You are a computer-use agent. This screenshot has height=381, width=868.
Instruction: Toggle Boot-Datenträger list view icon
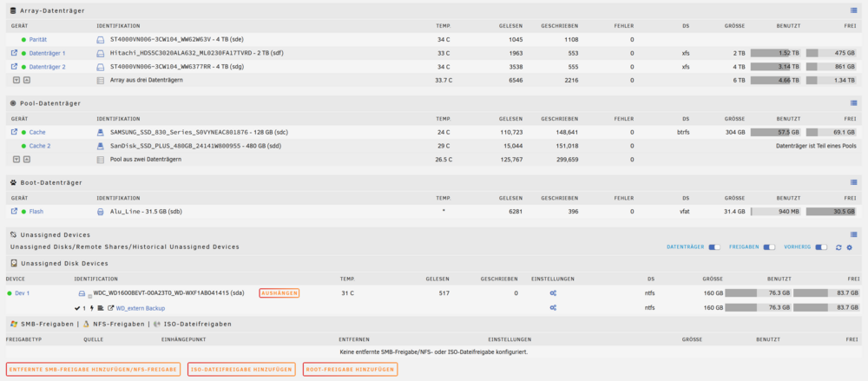(x=853, y=181)
